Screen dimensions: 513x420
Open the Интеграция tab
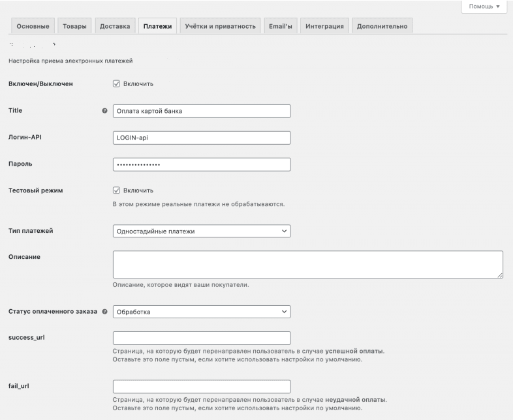[x=326, y=25]
